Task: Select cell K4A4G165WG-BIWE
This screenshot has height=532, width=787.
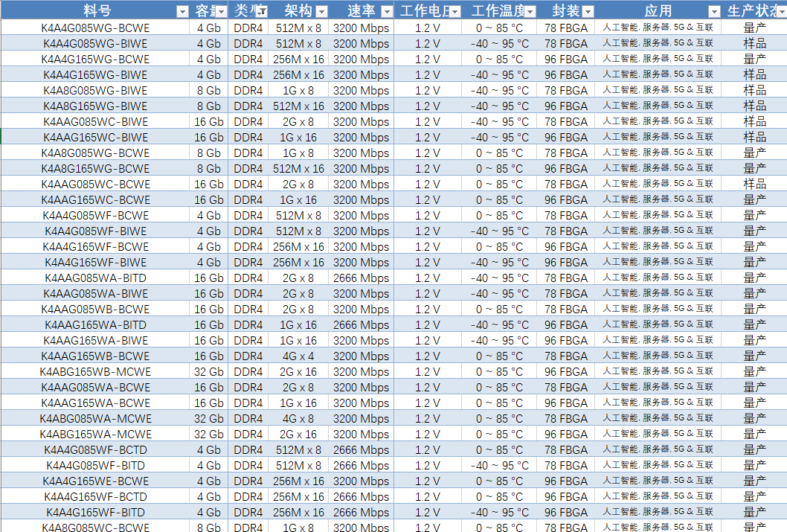Action: 95,75
